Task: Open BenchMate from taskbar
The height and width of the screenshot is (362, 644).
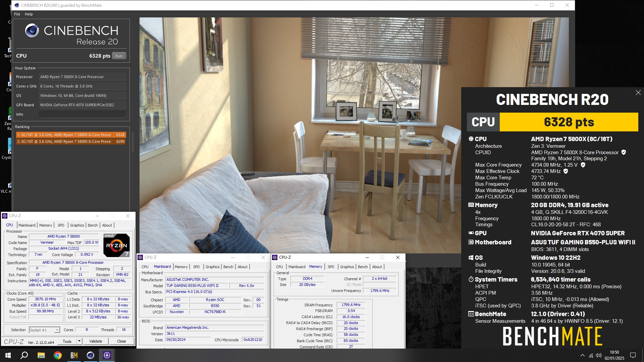Action: (74, 355)
